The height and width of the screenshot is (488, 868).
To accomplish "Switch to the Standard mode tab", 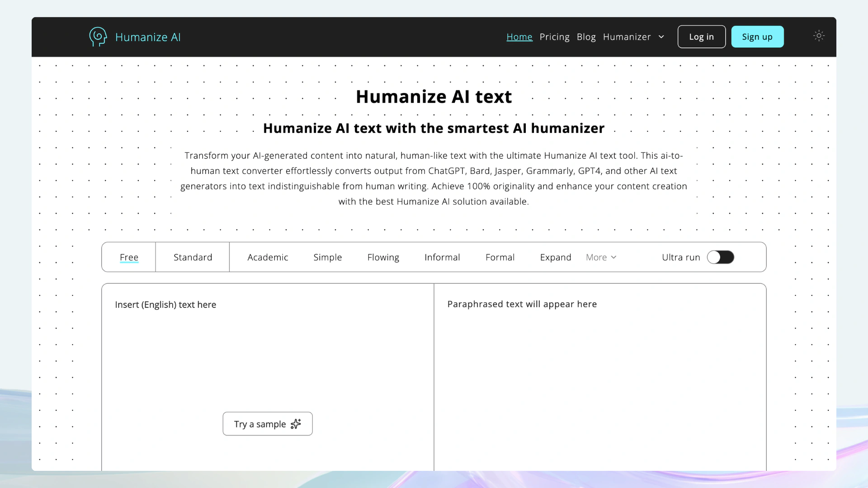I will click(x=193, y=257).
